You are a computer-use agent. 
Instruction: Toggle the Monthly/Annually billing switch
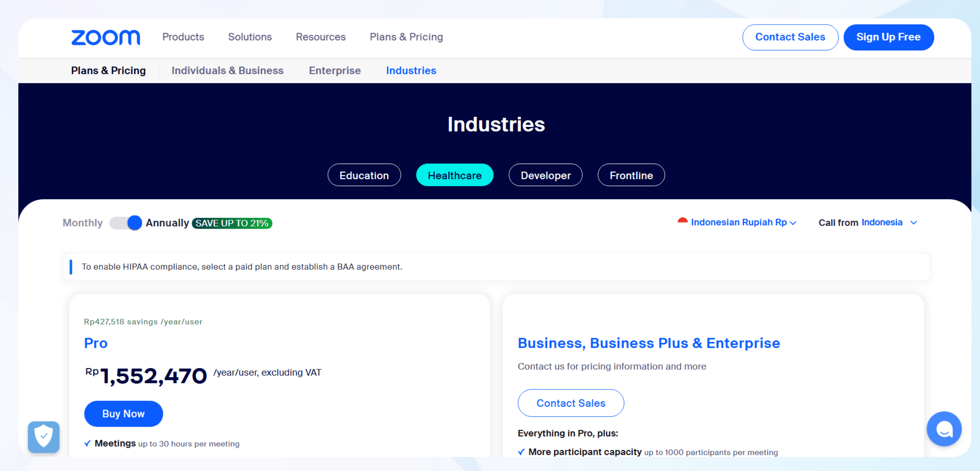click(x=125, y=223)
